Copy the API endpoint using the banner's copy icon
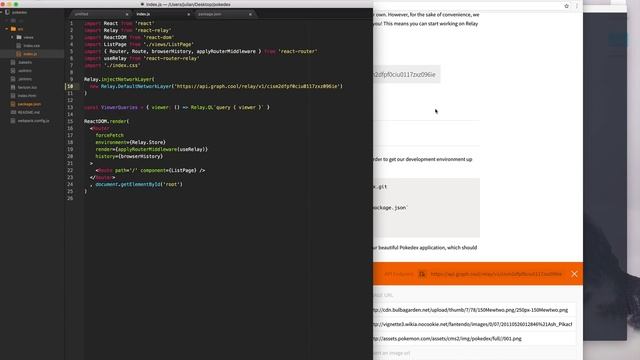This screenshot has width=640, height=360. coord(422,274)
